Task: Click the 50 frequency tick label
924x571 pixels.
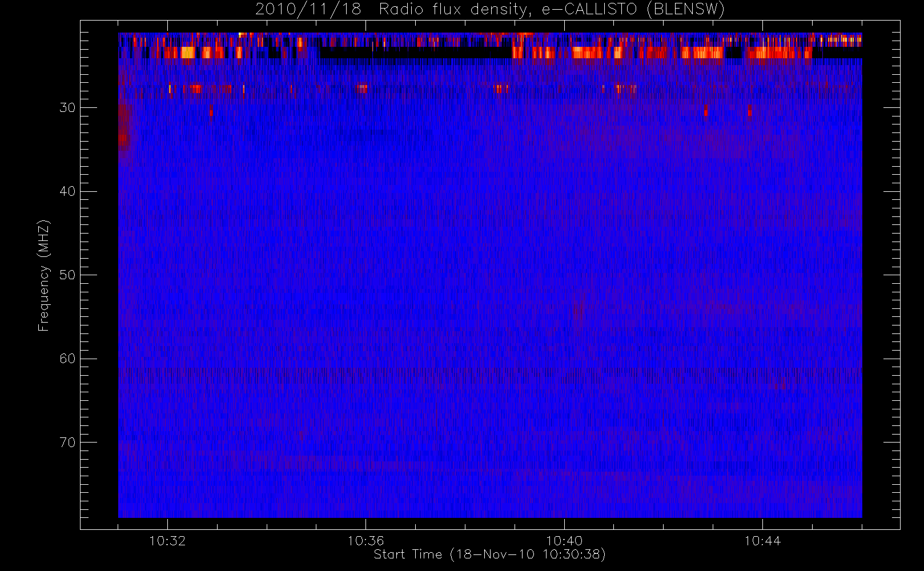Action: (x=67, y=275)
